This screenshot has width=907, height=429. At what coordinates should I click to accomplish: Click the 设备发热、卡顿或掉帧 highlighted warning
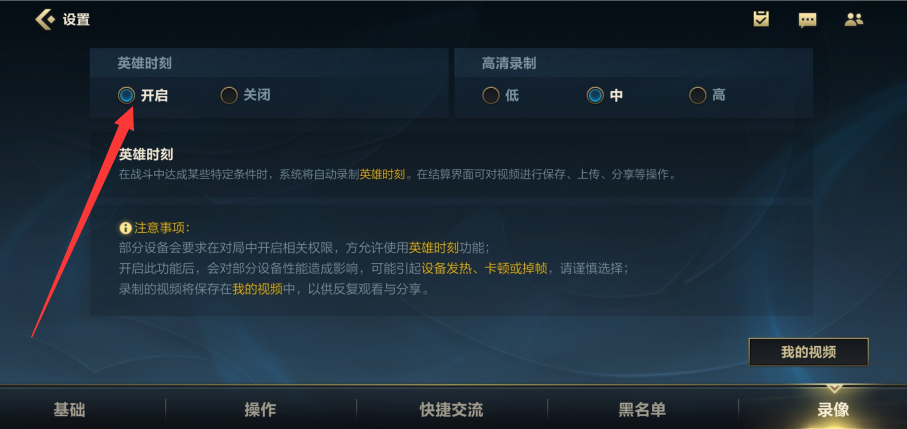click(x=484, y=269)
